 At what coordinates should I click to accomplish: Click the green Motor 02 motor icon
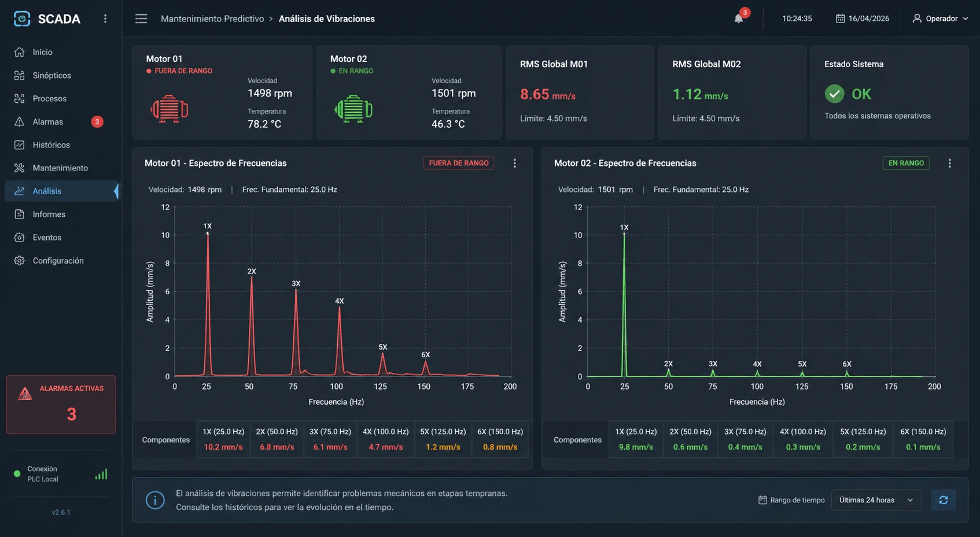pos(353,109)
